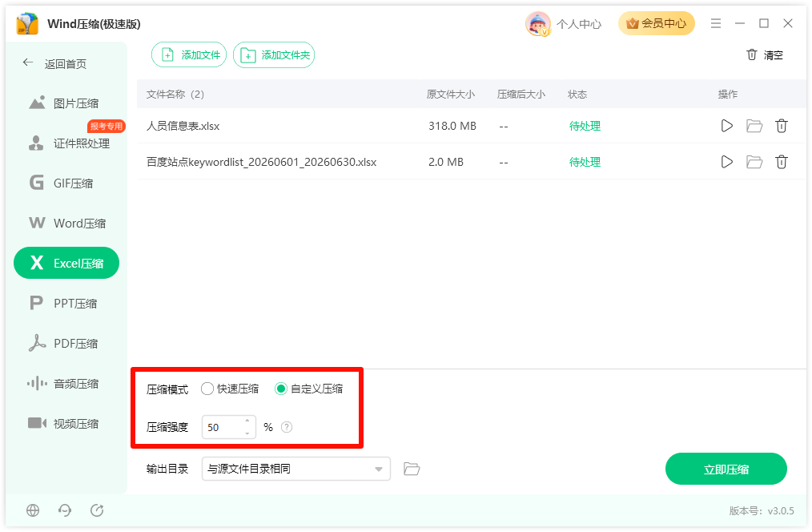Click the user avatar icon
This screenshot has height=532, width=812.
[538, 24]
